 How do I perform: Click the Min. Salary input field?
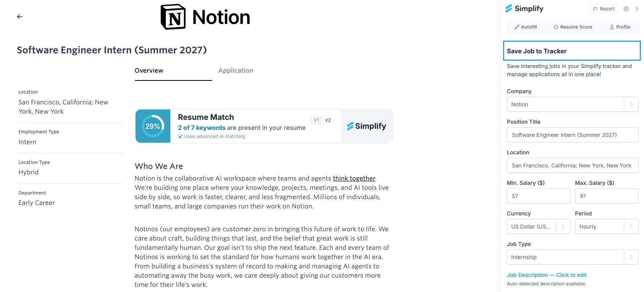click(538, 196)
